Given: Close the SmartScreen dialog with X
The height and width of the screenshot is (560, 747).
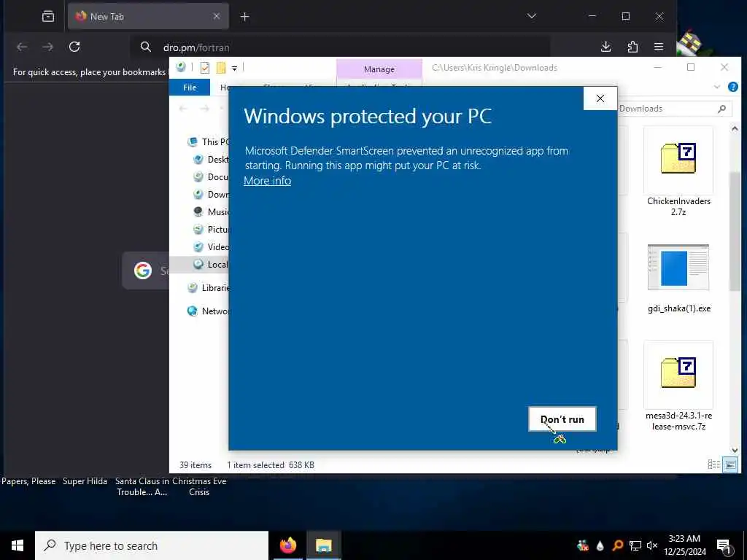Looking at the screenshot, I should [600, 98].
